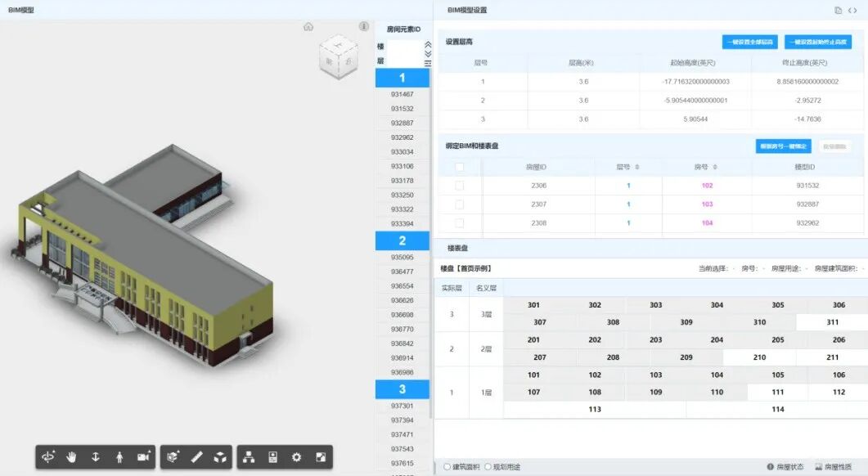Select element ID 931467
Image resolution: width=868 pixels, height=476 pixels.
[402, 94]
